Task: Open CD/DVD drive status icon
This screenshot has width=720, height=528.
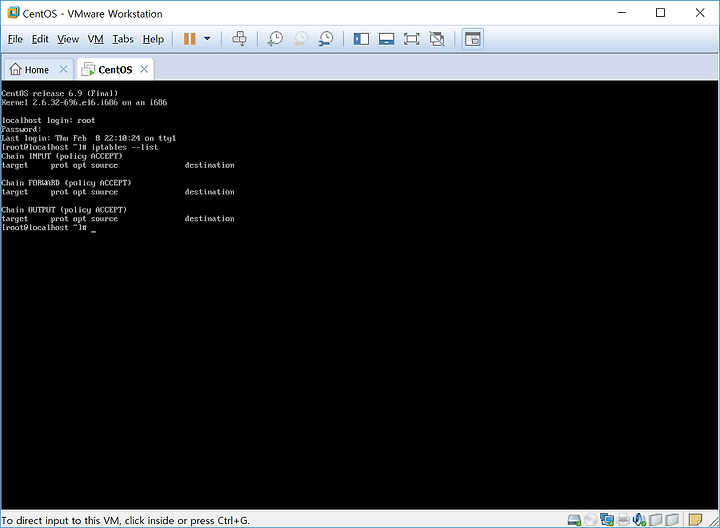Action: click(x=591, y=520)
